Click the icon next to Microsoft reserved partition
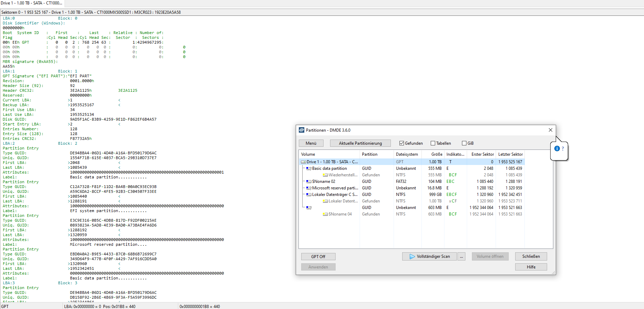644x309 pixels. (x=309, y=188)
